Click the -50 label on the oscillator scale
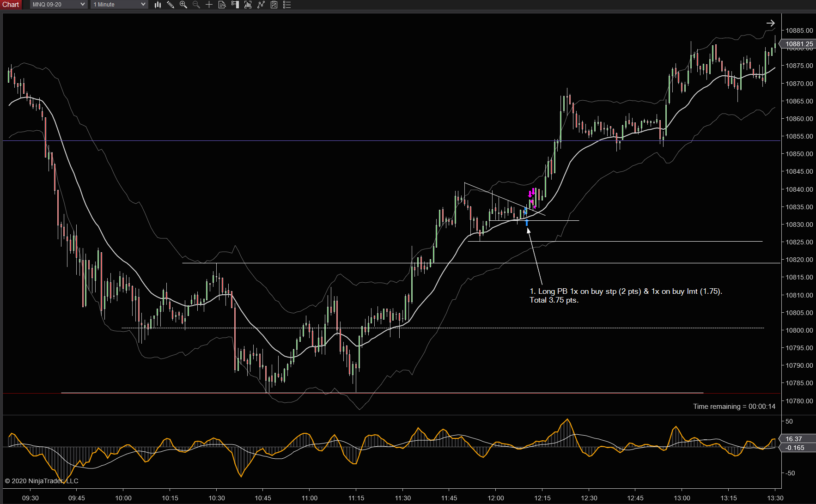 [790, 473]
